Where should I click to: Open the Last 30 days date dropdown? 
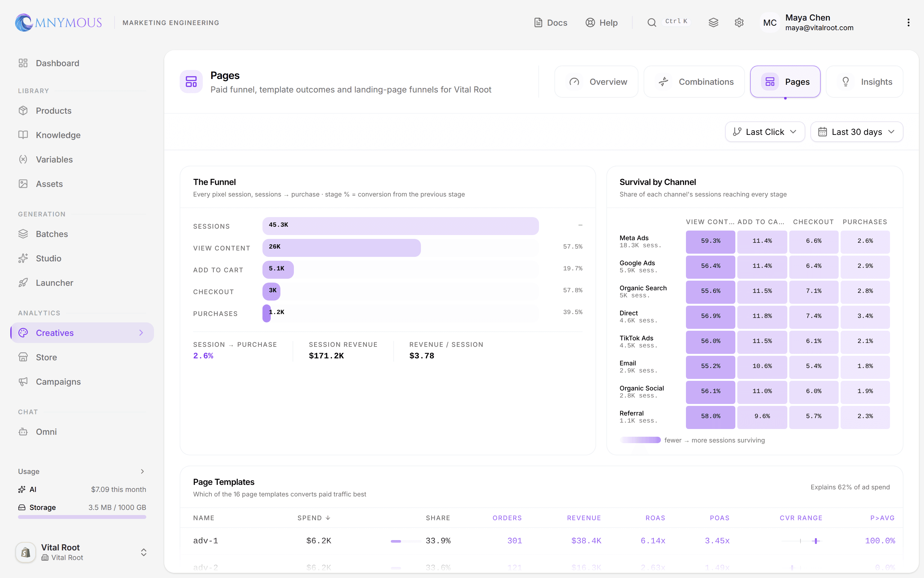tap(857, 132)
